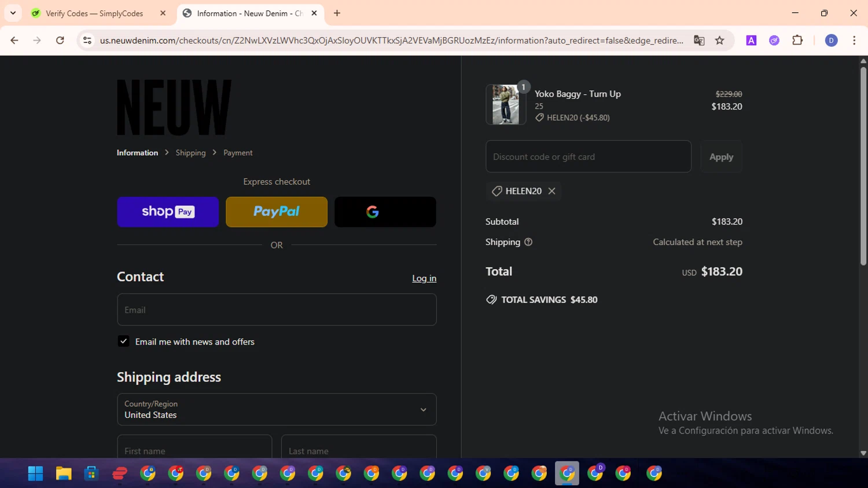Viewport: 868px width, 488px height.
Task: Focus the address bar URL
Action: pyautogui.click(x=391, y=41)
